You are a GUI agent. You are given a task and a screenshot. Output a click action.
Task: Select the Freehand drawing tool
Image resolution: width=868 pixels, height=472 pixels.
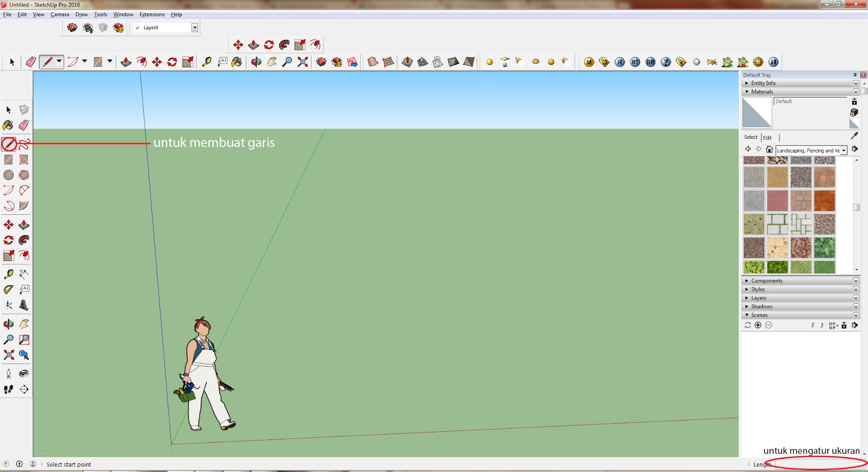coord(24,144)
